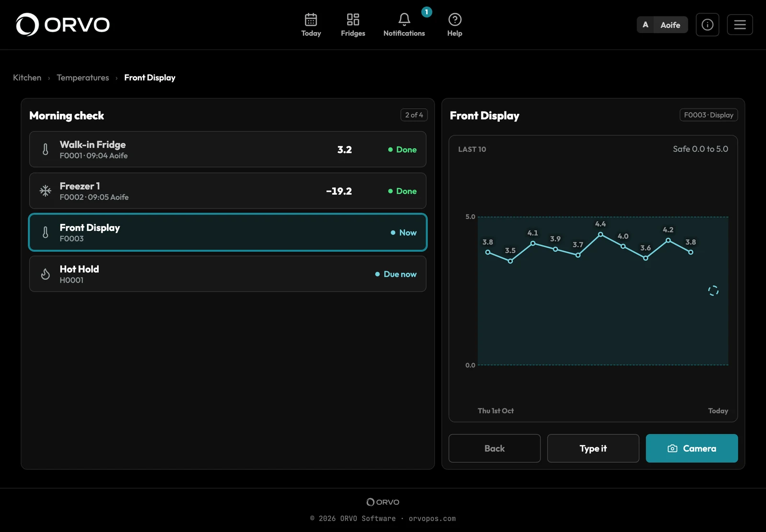Go to Kitchen breadcrumb
This screenshot has width=766, height=532.
[27, 78]
